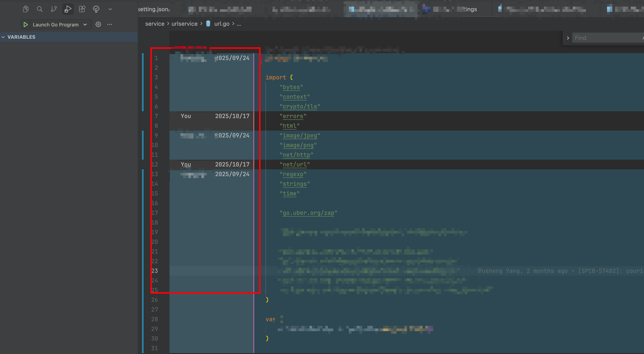Open debug view more actions ellipsis
Viewport: 644px width, 354px height.
pos(110,24)
